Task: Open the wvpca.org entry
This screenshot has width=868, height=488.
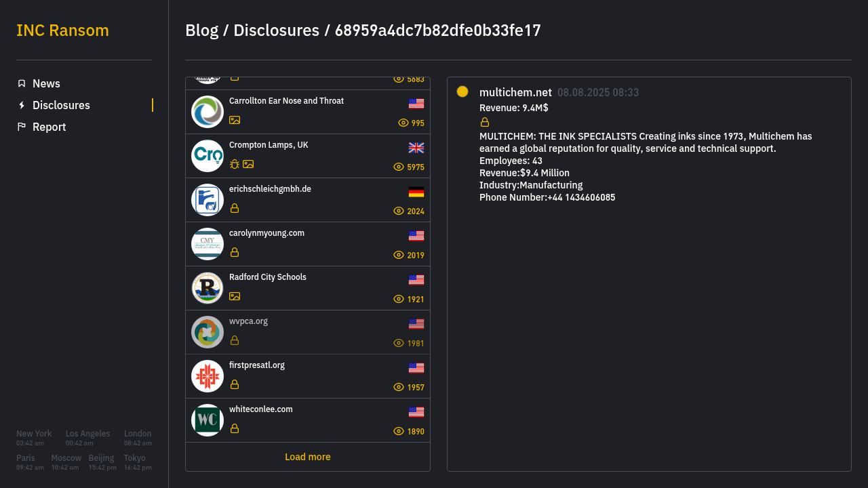Action: coord(308,332)
